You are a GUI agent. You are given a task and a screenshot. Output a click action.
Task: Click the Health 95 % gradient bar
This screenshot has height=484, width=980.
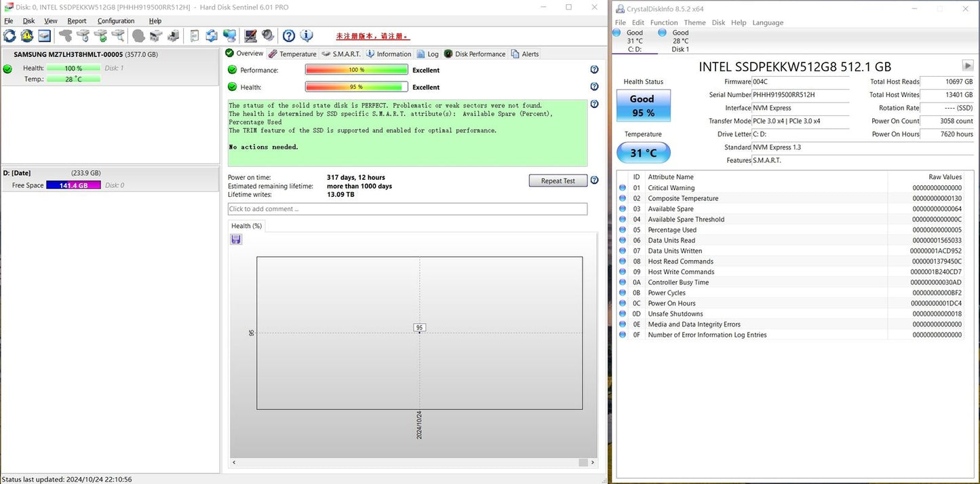[357, 87]
